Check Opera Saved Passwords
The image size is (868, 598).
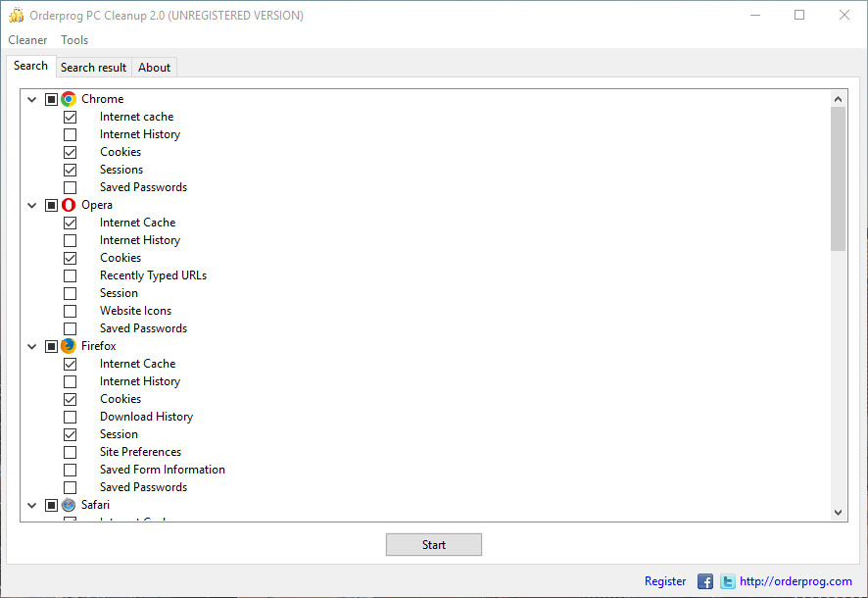click(70, 329)
